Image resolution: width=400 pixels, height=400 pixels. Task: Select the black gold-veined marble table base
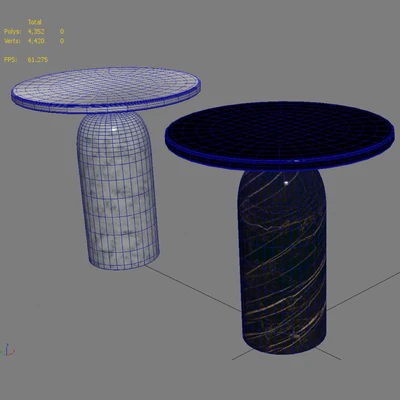tap(282, 262)
